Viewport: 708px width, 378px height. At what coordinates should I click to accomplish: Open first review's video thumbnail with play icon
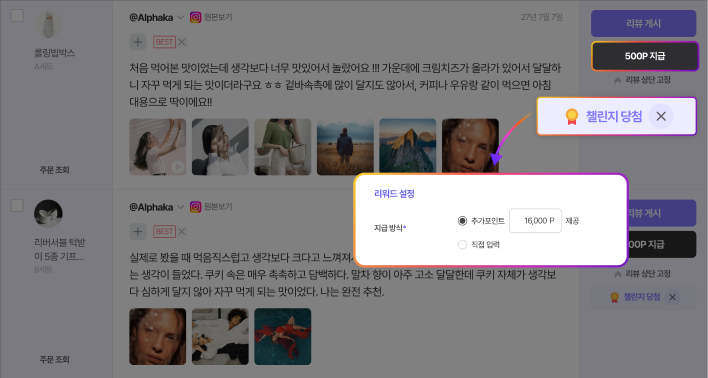tap(158, 147)
